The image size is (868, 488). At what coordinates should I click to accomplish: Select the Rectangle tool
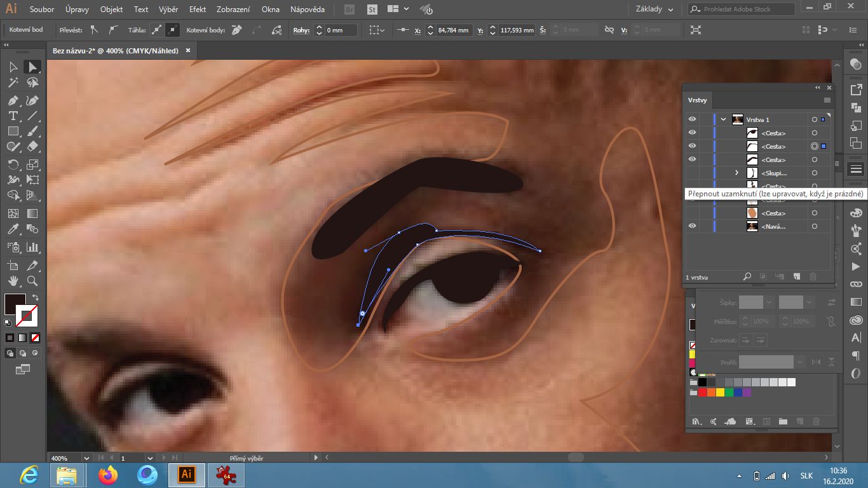coord(13,131)
